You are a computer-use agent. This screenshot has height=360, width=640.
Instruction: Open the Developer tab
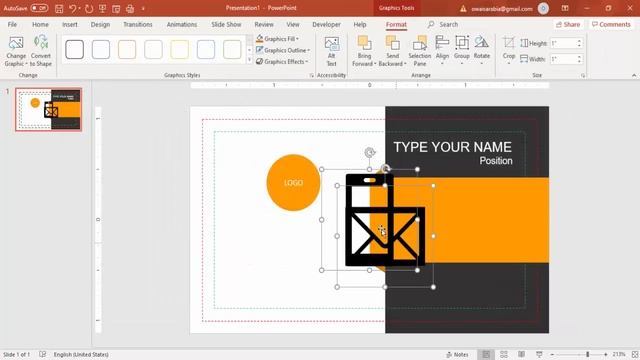(x=327, y=24)
